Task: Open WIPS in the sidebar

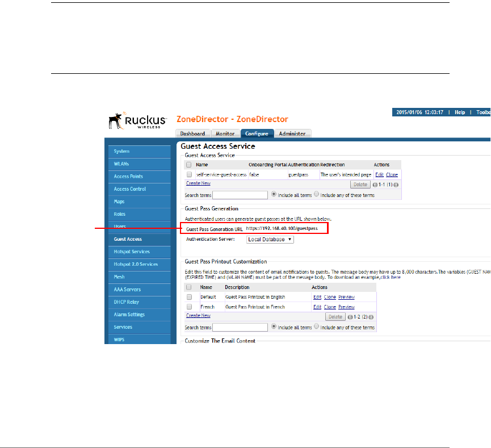Action: 139,340
